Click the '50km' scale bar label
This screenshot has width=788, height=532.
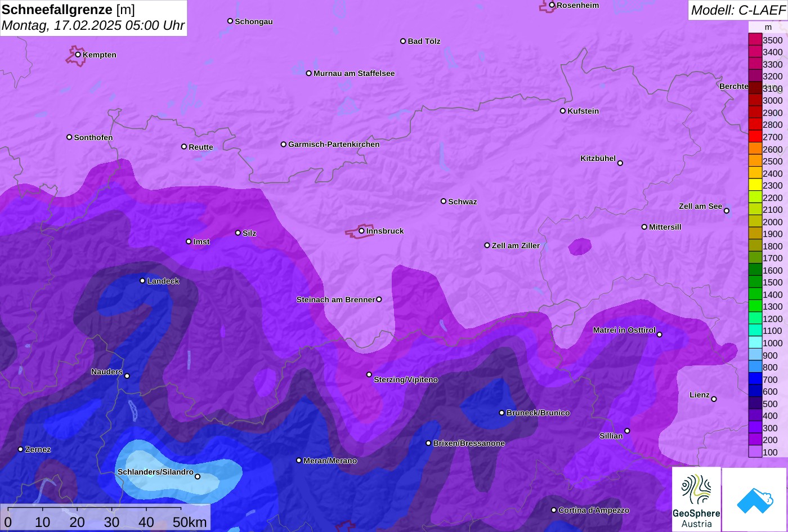[x=190, y=522]
